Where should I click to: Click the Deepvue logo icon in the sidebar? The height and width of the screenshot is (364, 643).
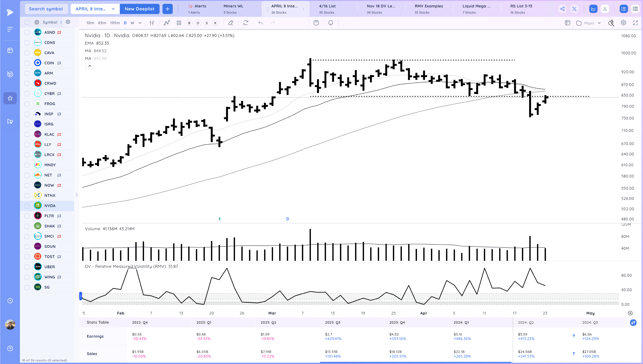[x=9, y=12]
